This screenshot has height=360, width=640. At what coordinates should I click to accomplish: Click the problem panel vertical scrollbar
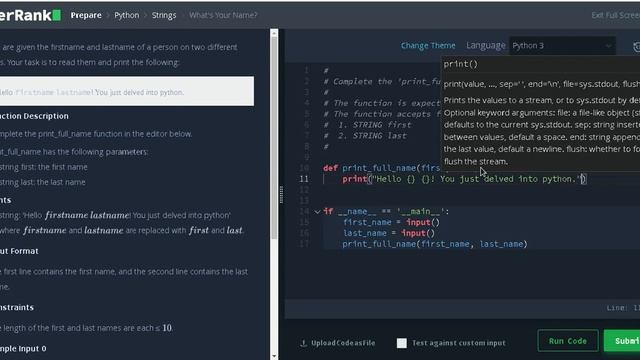point(274,139)
